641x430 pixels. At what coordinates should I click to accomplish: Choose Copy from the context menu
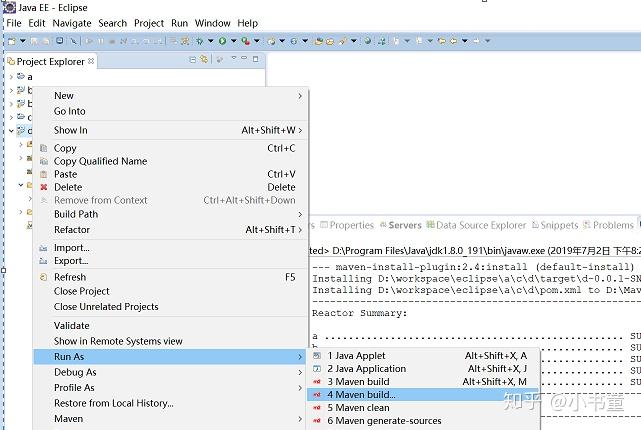pos(171,148)
